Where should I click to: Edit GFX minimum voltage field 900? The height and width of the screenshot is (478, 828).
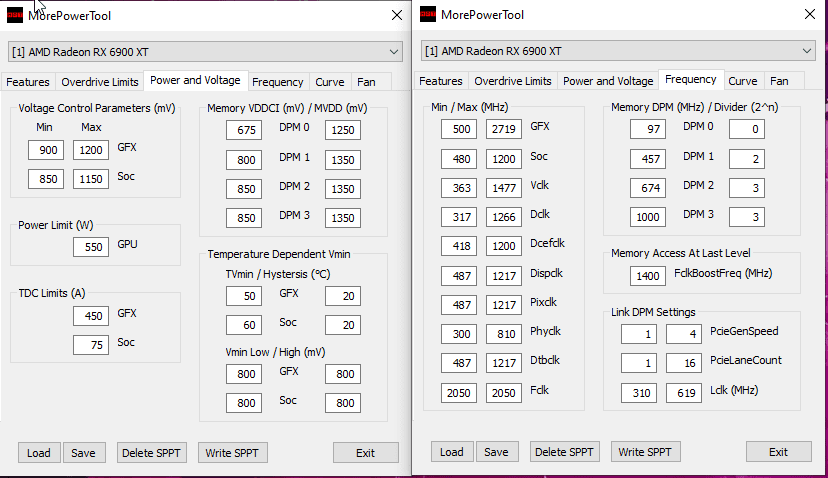tap(46, 150)
